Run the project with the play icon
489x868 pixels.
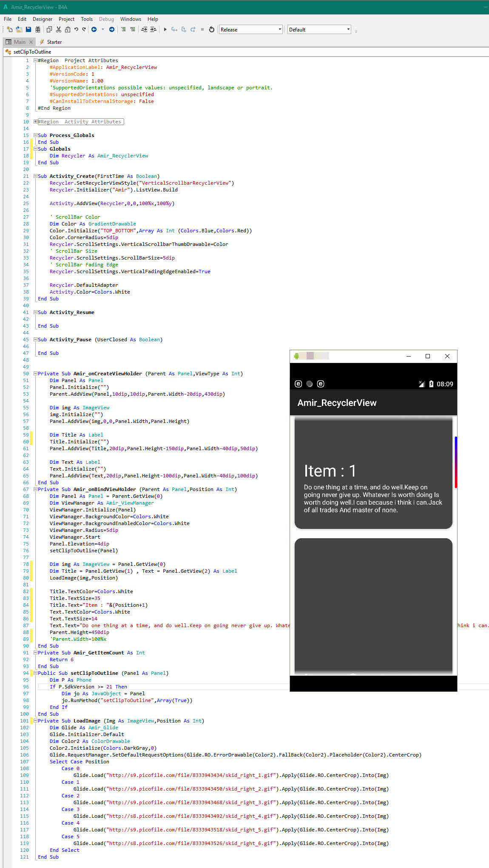tap(165, 29)
